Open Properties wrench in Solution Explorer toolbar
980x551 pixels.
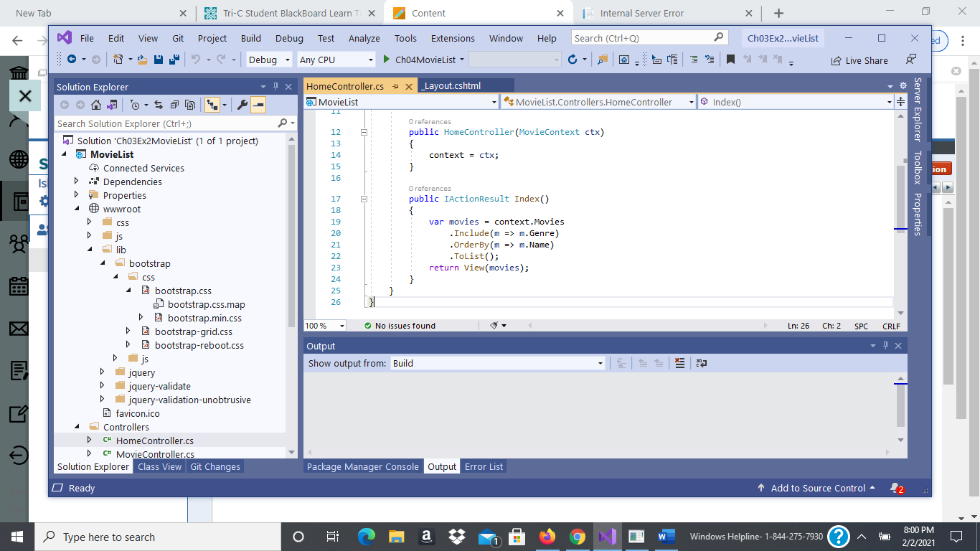click(x=242, y=105)
